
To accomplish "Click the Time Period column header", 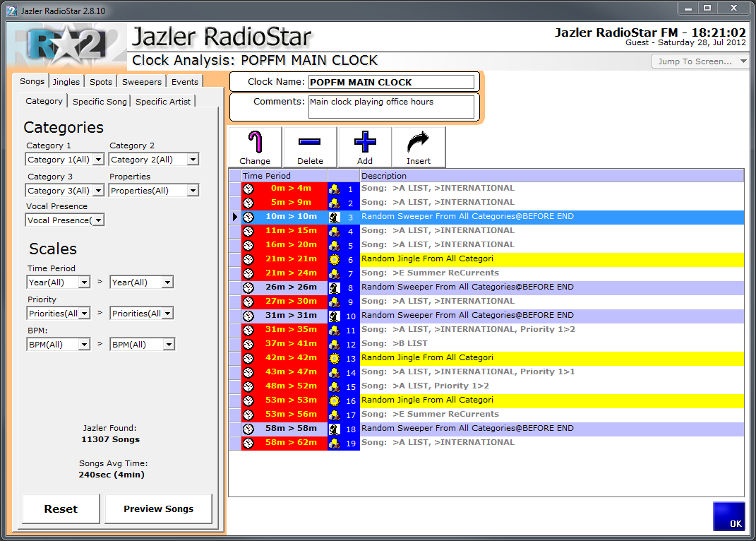I will click(x=284, y=176).
